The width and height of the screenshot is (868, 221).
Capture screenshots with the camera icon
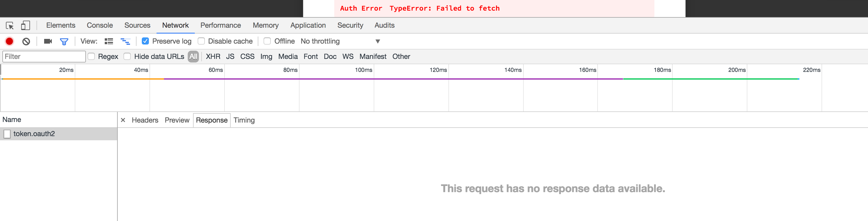[x=48, y=41]
